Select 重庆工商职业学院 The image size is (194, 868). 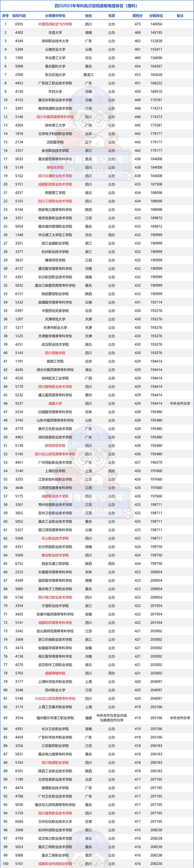tap(55, 855)
